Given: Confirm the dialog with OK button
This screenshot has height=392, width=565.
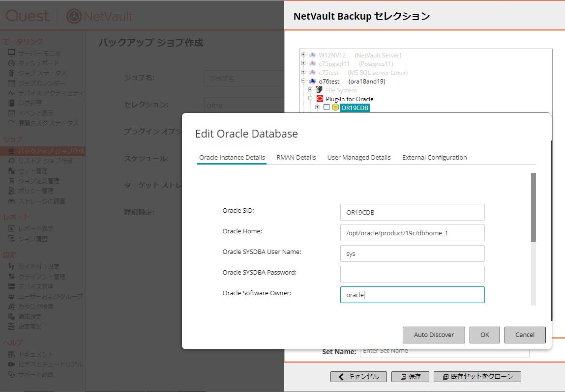Looking at the screenshot, I should point(485,335).
